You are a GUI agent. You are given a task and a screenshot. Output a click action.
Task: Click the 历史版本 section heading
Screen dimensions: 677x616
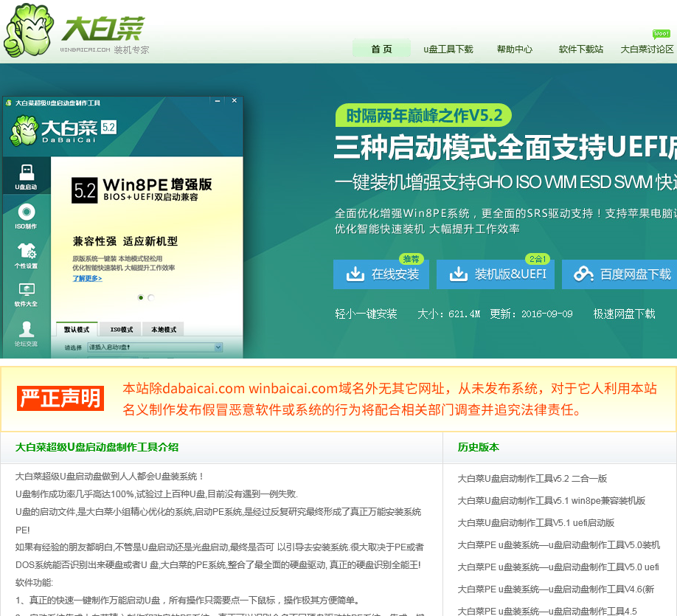tap(479, 447)
